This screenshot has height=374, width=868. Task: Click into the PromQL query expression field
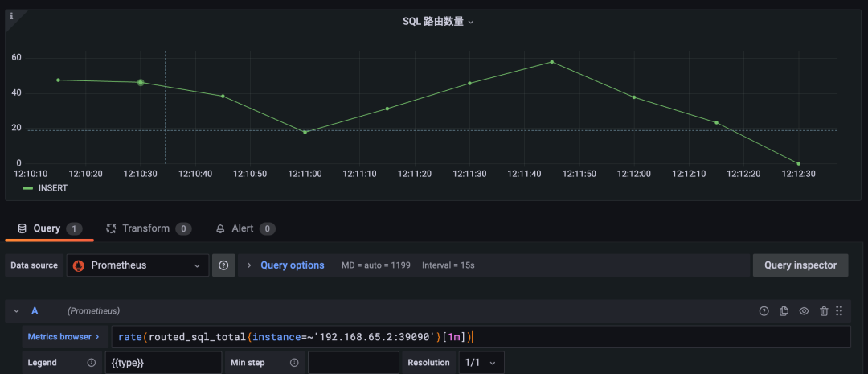[x=481, y=337]
